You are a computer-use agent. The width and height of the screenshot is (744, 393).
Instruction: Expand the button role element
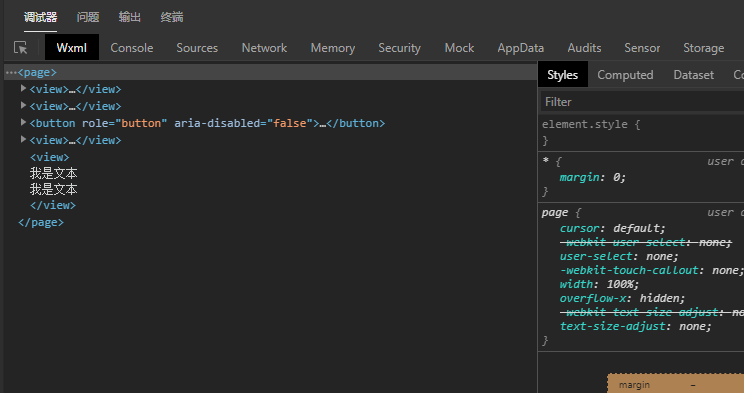point(23,122)
